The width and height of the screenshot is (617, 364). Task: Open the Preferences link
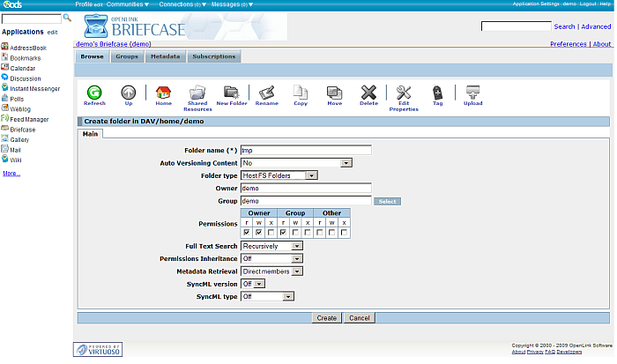[x=569, y=44]
